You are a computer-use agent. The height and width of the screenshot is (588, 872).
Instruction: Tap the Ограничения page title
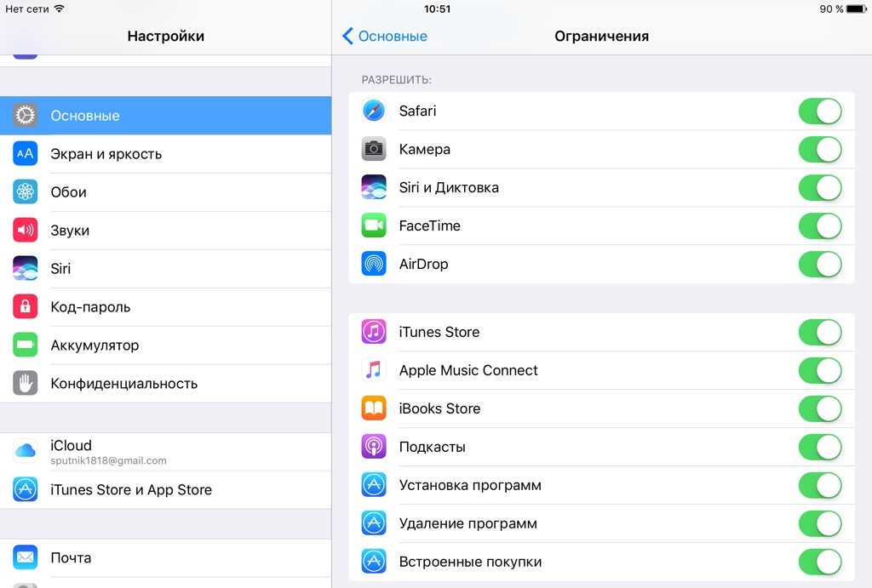(601, 36)
